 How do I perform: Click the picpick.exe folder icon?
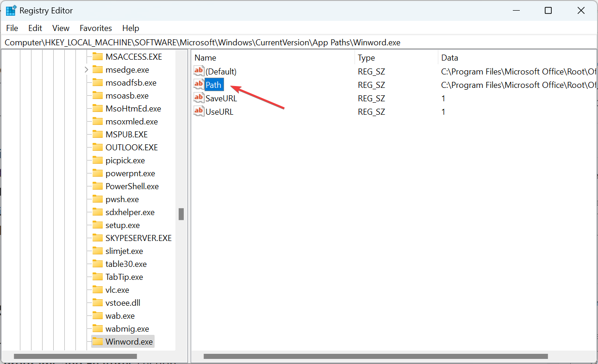(97, 160)
